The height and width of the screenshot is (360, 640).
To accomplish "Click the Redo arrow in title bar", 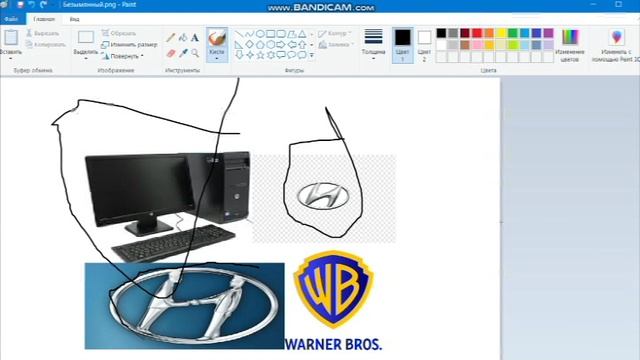I will coord(44,4).
